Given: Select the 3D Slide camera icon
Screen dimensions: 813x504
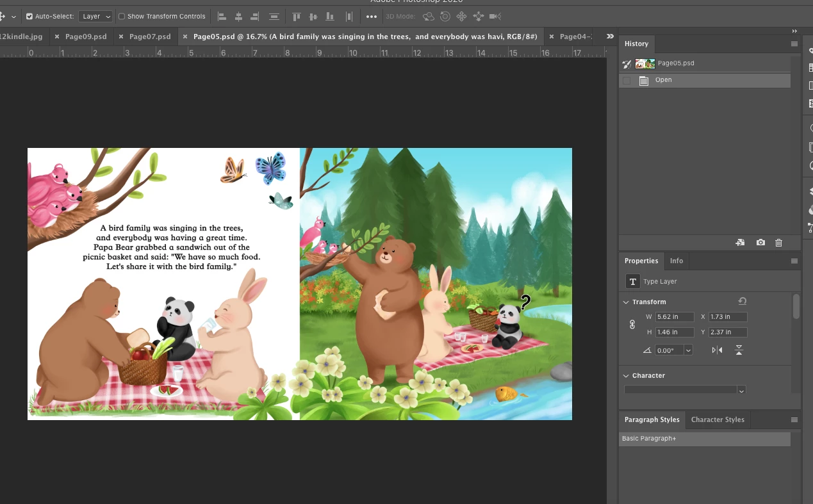Looking at the screenshot, I should click(x=479, y=17).
